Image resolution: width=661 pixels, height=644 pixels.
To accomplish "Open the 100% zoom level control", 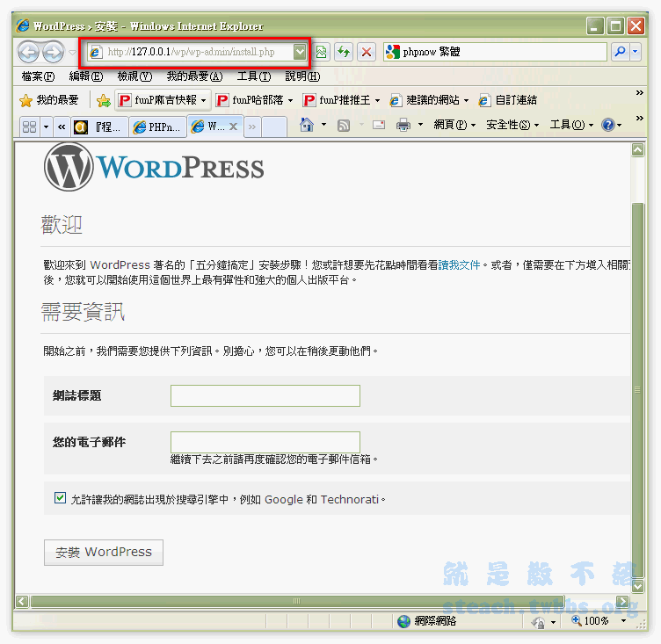I will point(598,621).
